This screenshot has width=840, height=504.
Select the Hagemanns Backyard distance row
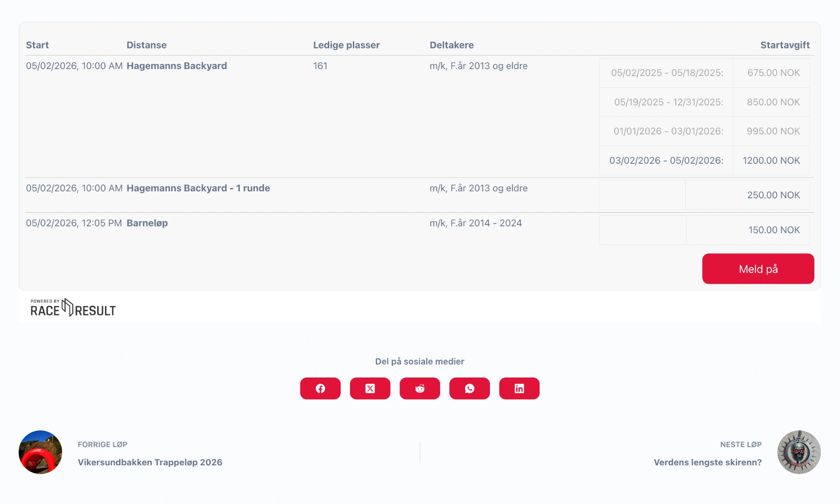click(176, 66)
